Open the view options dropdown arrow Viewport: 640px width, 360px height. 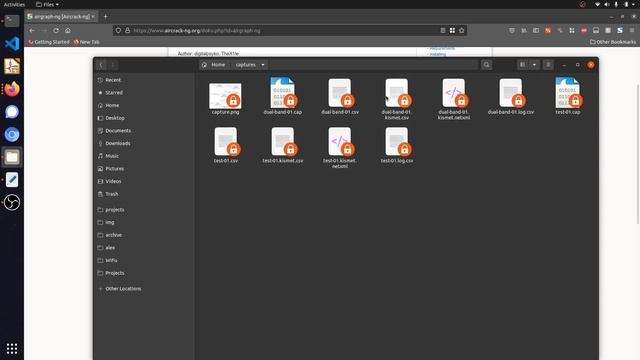pos(534,65)
